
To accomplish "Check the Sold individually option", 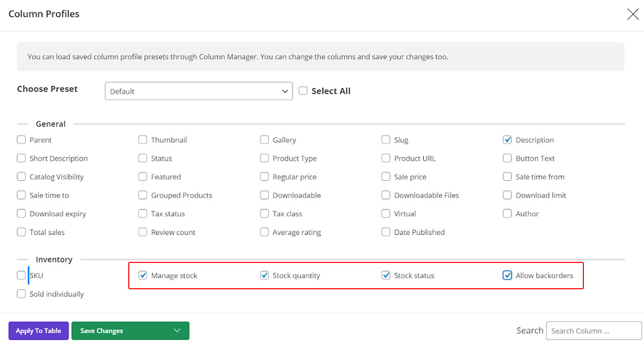I will (21, 294).
